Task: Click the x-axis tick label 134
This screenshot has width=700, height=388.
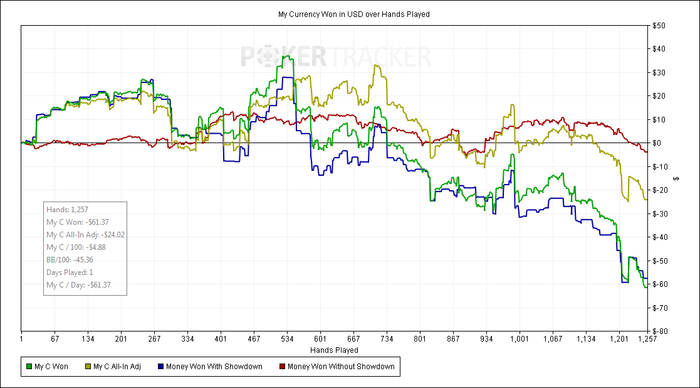Action: [88, 339]
